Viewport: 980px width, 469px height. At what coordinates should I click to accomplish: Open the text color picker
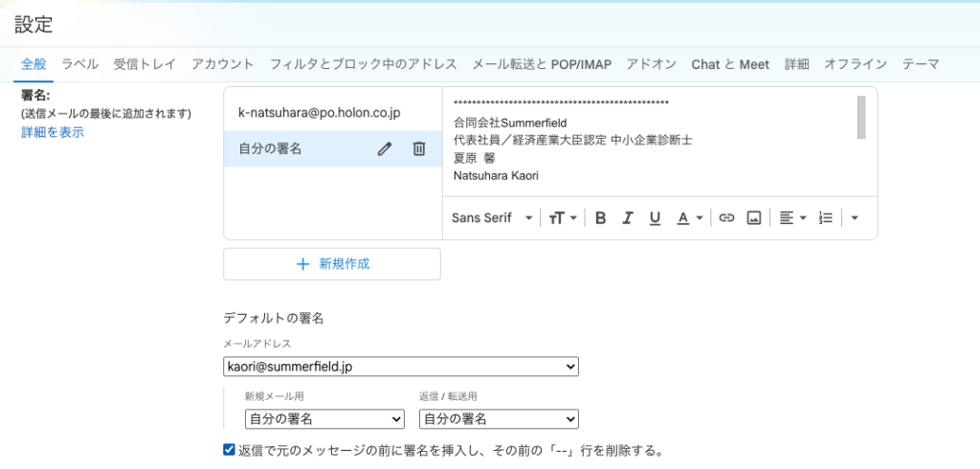click(689, 217)
